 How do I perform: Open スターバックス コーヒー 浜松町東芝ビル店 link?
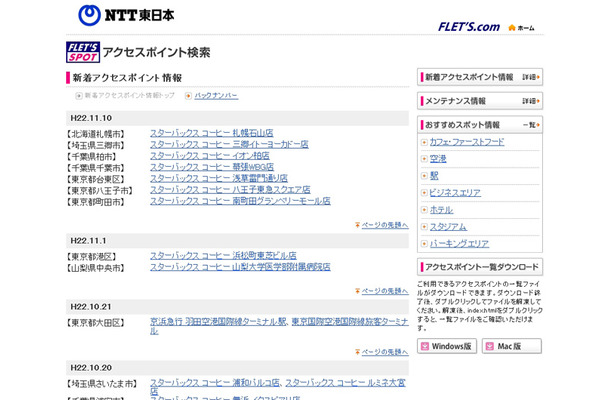(223, 256)
